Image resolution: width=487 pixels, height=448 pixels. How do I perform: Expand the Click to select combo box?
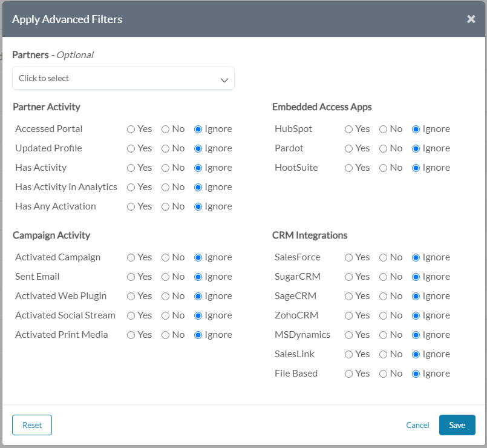(123, 78)
